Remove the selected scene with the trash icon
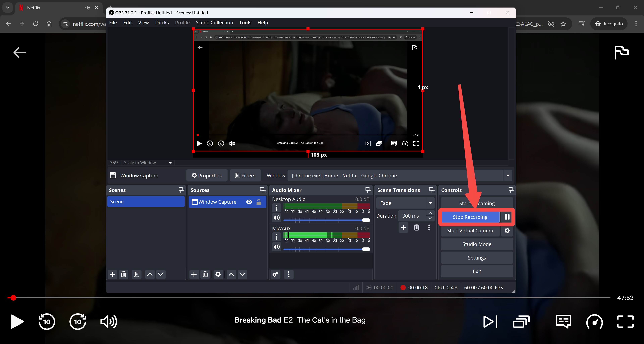Screen dimensions: 644x344 [123, 274]
